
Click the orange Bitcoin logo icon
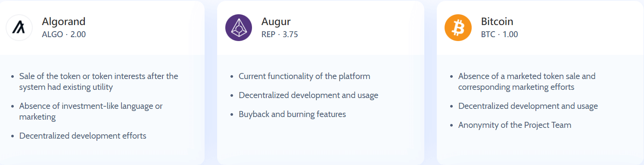point(458,28)
